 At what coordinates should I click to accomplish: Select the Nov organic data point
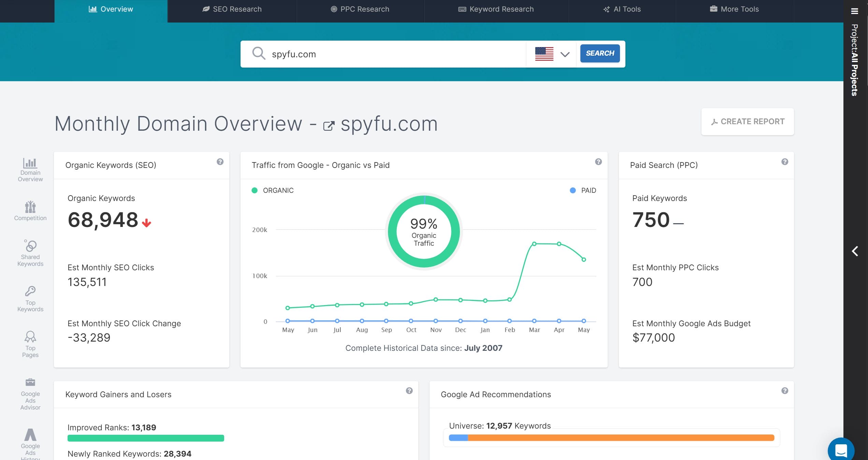pos(436,300)
